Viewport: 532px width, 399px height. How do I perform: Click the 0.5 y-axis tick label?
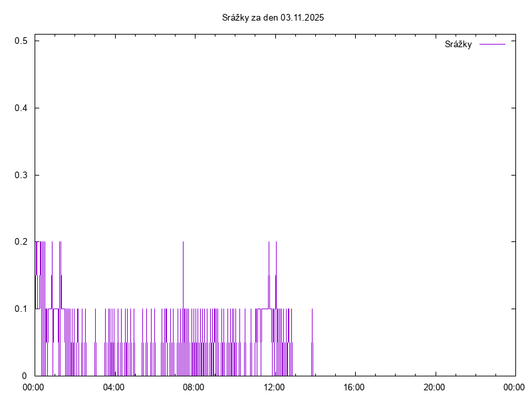[21, 41]
